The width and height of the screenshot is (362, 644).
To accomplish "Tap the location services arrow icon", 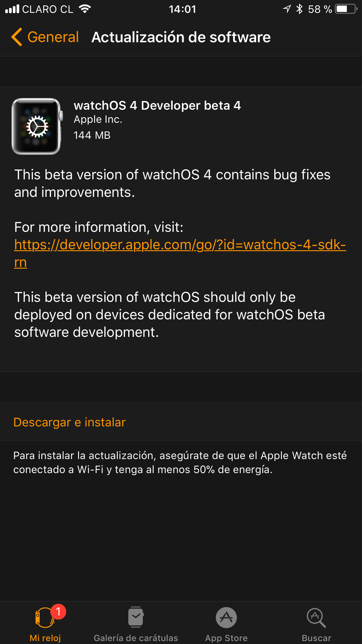I will tap(287, 9).
